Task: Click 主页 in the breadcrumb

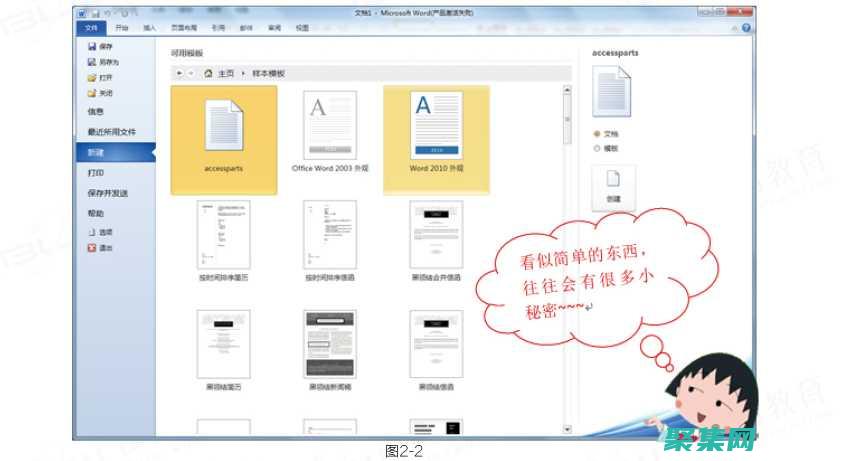Action: [x=226, y=73]
